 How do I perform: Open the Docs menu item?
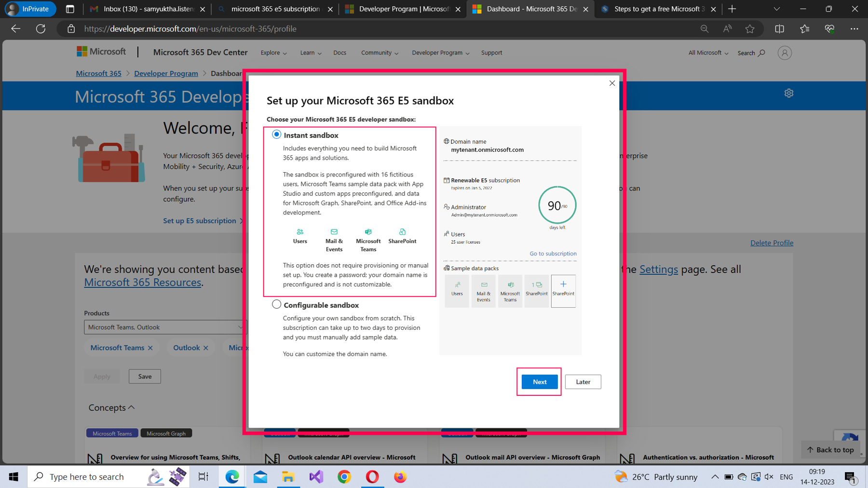coord(339,53)
